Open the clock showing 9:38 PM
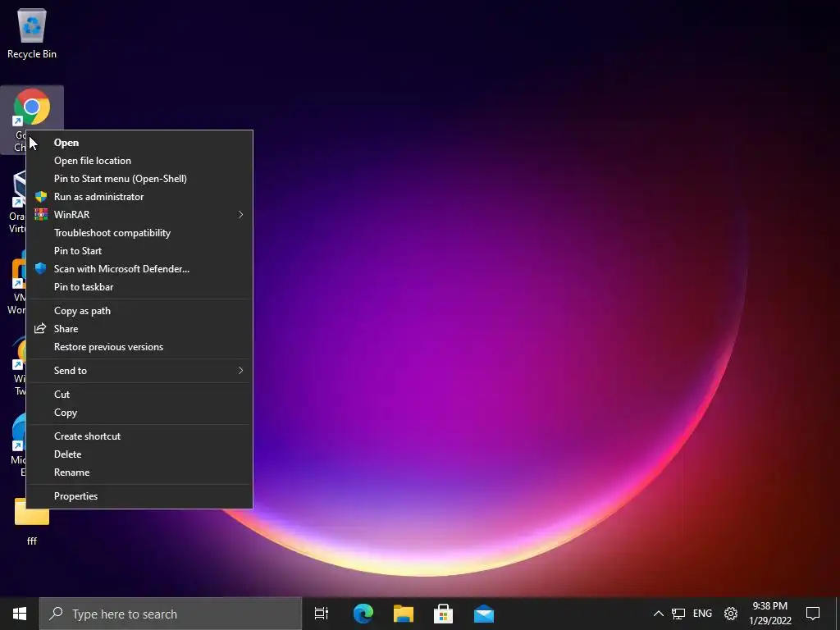Image resolution: width=840 pixels, height=630 pixels. (769, 614)
